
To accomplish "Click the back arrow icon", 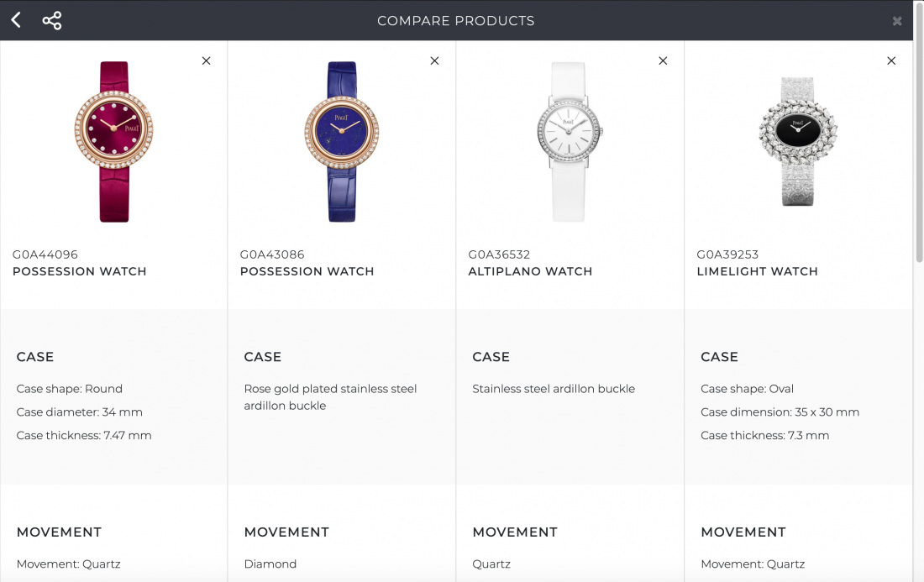I will click(16, 20).
